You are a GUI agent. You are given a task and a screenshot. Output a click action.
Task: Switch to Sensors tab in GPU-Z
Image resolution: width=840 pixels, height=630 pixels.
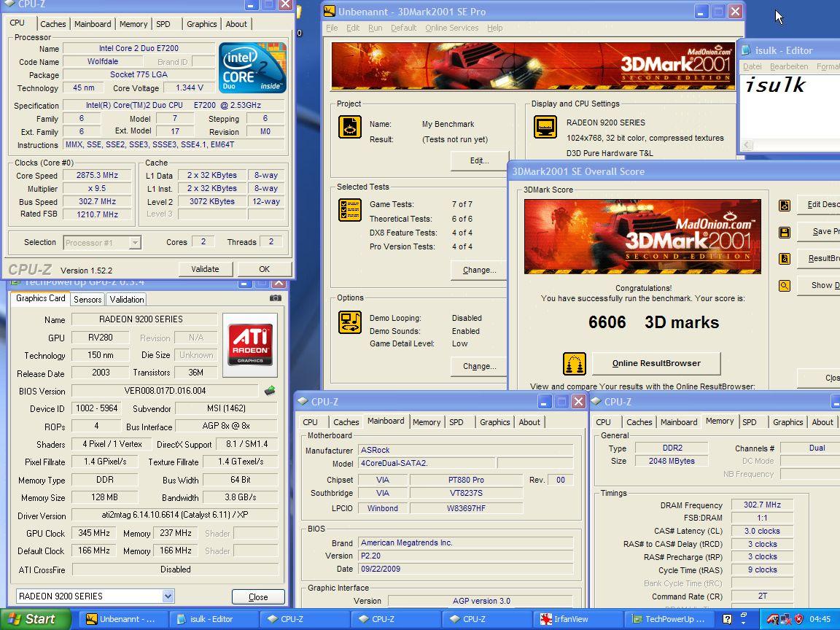pyautogui.click(x=87, y=300)
